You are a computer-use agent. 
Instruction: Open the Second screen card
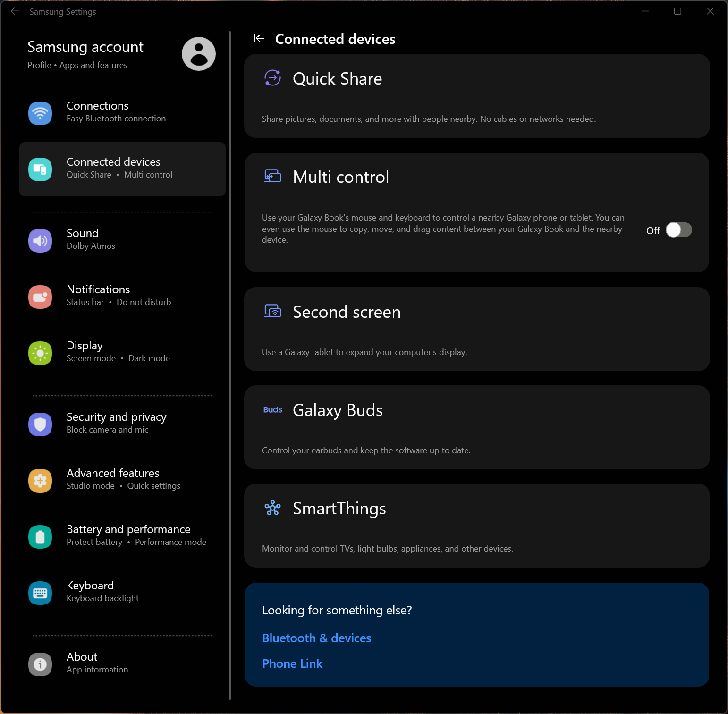[477, 329]
